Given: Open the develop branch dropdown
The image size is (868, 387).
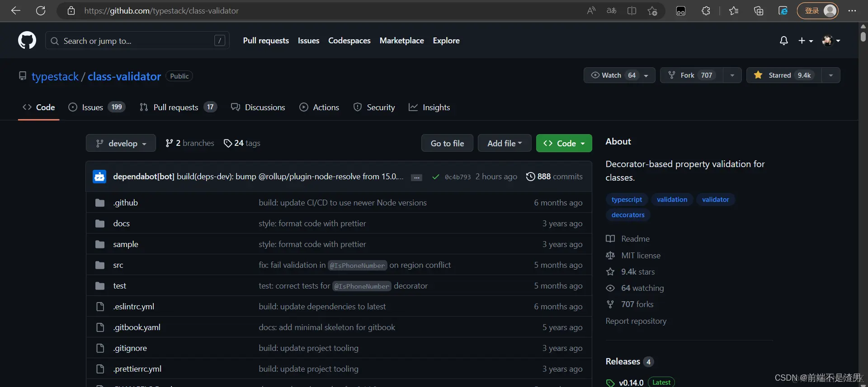Looking at the screenshot, I should tap(121, 143).
